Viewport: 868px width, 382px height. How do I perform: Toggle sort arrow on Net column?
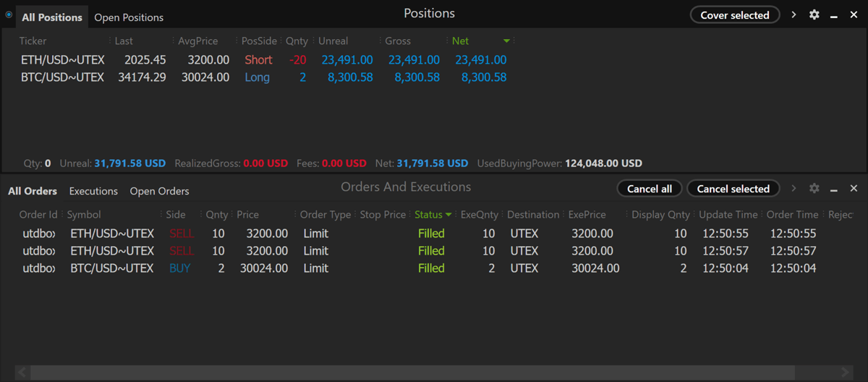click(506, 41)
